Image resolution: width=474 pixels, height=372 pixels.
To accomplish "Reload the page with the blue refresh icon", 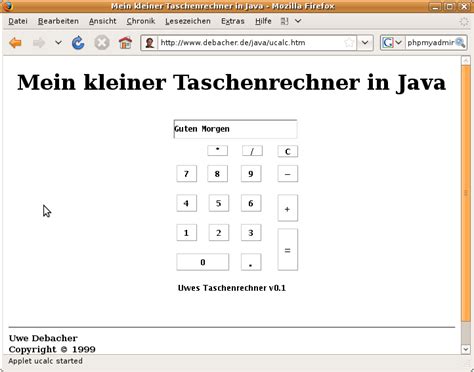I will [x=78, y=43].
